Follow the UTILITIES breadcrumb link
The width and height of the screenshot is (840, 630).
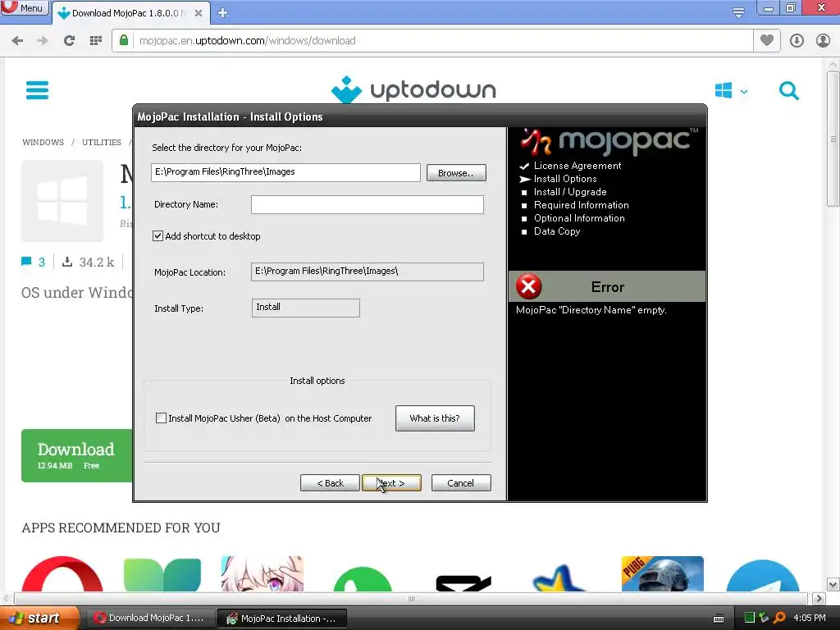pos(101,143)
